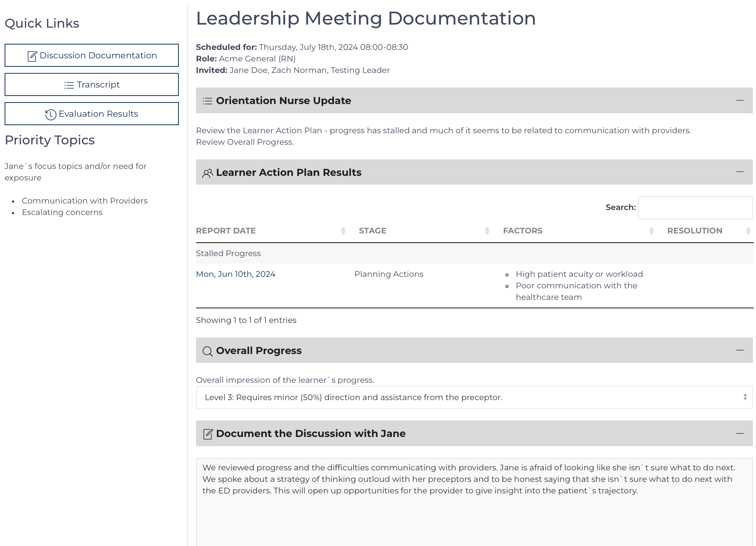Open the overall progress level dropdown
The height and width of the screenshot is (546, 756).
pos(474,397)
